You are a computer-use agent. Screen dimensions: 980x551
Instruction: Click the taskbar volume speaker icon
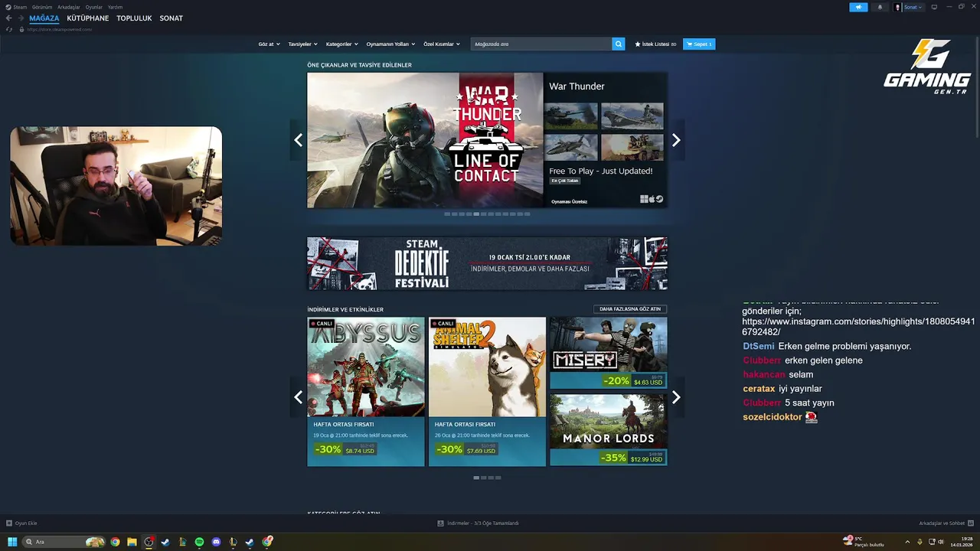tap(940, 542)
